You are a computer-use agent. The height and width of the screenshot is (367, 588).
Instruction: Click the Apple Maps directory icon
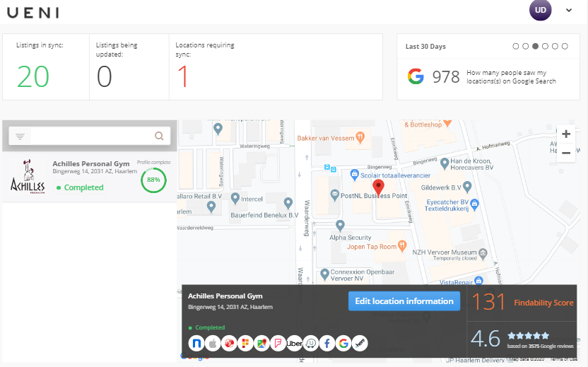pyautogui.click(x=213, y=343)
